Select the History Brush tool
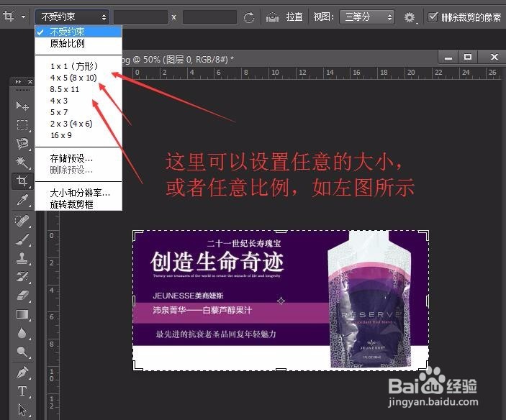The width and height of the screenshot is (506, 420). click(x=22, y=277)
